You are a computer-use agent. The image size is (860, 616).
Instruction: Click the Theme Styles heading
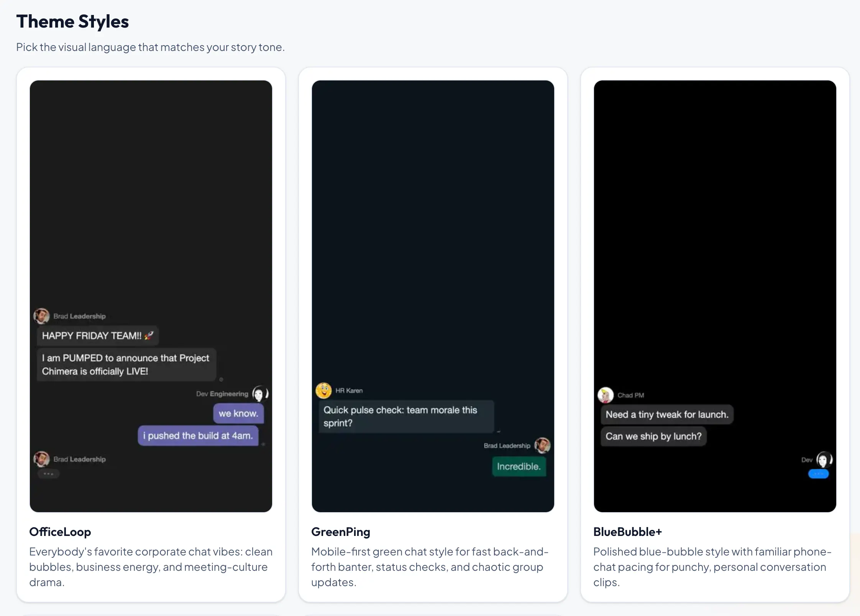click(x=72, y=21)
